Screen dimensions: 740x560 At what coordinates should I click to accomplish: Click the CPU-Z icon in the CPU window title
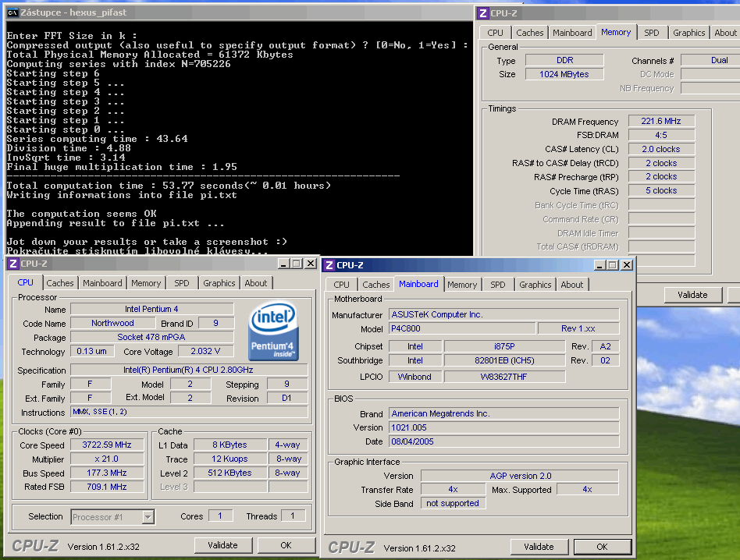[13, 264]
